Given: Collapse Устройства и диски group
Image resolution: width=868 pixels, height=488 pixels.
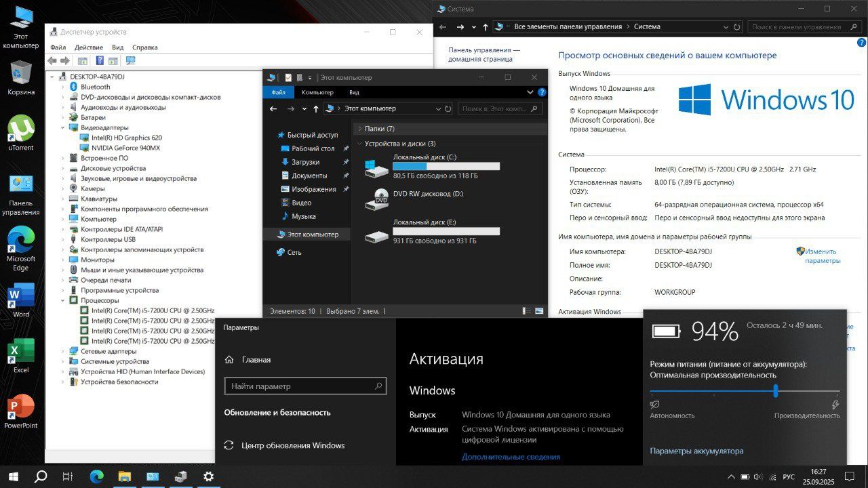Looking at the screenshot, I should click(359, 144).
